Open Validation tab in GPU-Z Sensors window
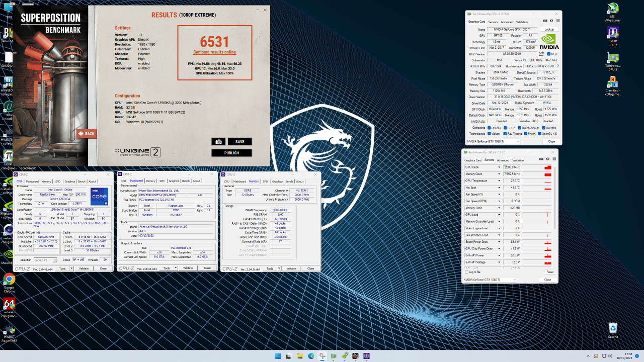 518,160
